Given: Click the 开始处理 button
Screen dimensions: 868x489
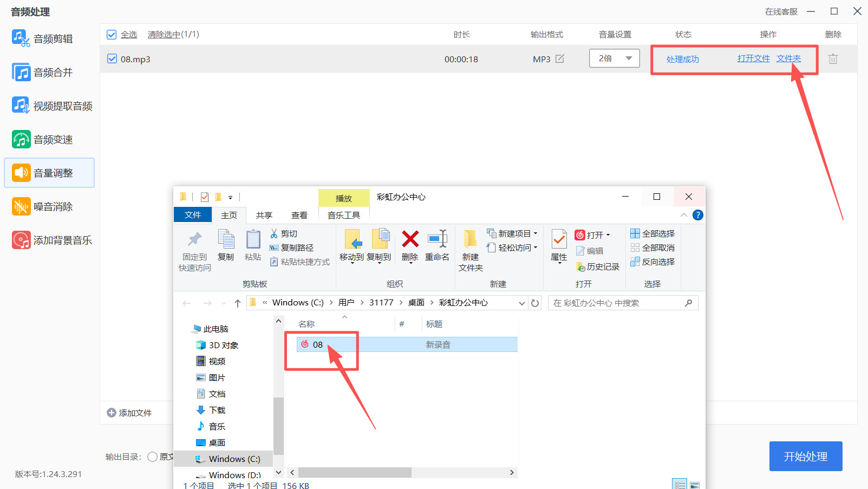Looking at the screenshot, I should (805, 456).
